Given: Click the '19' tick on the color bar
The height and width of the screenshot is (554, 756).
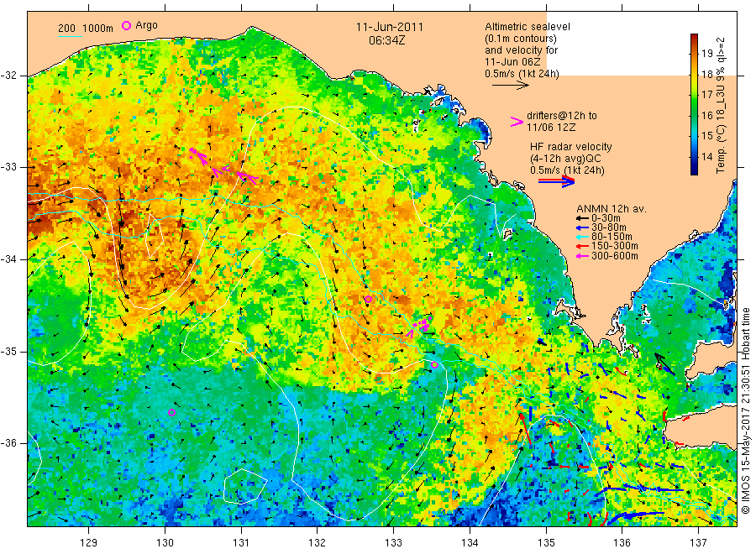Looking at the screenshot, I should [706, 54].
